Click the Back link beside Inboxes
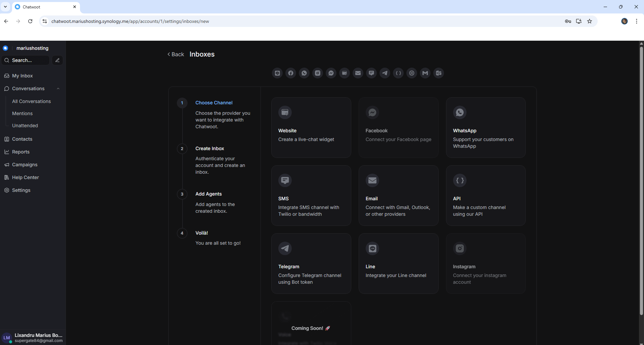644x345 pixels. click(x=176, y=55)
